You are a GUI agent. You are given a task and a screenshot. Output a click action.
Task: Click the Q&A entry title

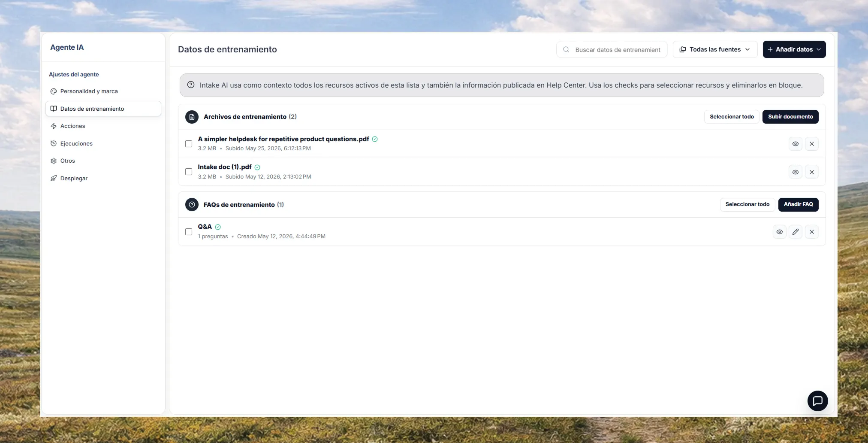click(205, 227)
